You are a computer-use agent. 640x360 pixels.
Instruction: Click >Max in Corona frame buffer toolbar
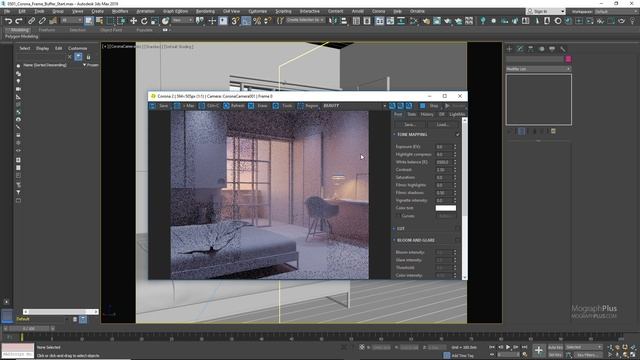pyautogui.click(x=184, y=106)
